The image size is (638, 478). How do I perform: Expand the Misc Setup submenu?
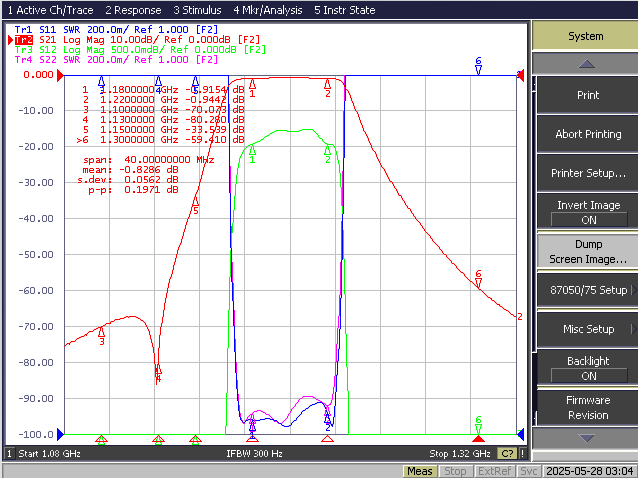(588, 329)
